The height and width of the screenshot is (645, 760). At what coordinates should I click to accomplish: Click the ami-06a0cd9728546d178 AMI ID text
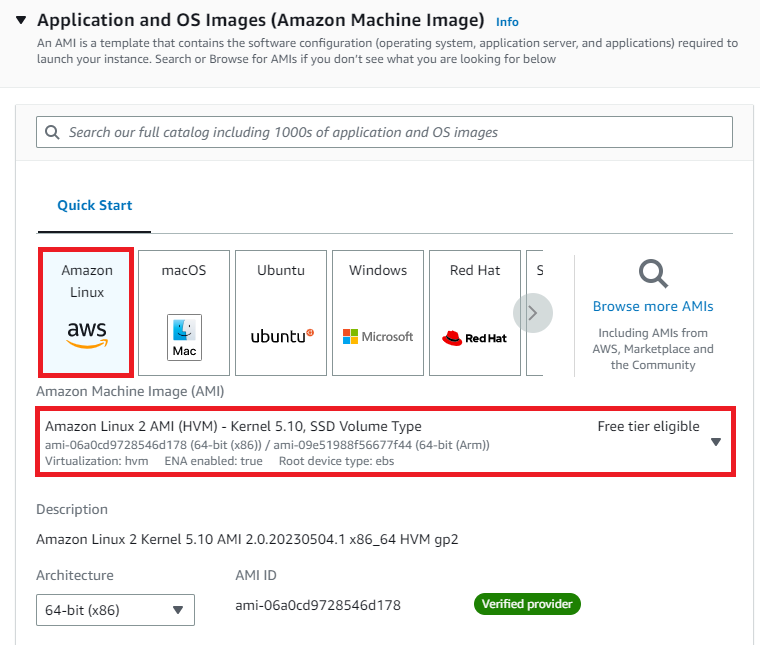click(x=318, y=605)
